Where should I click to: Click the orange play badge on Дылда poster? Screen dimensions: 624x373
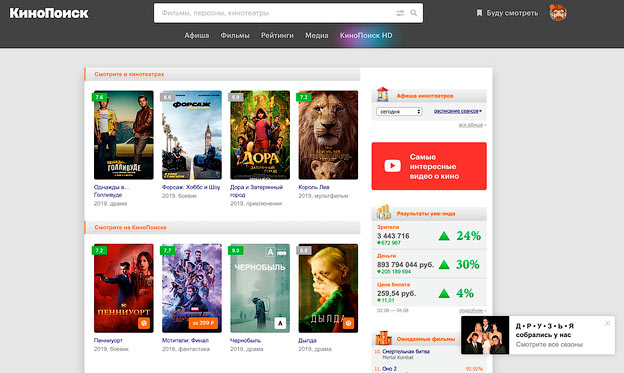coord(349,323)
